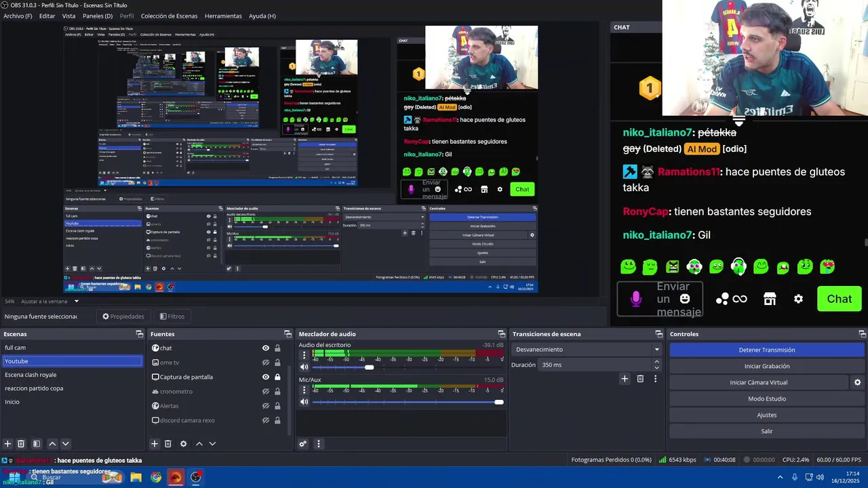Screen dimensions: 868x488
Task: Open Google Chrome from the taskbar
Action: coord(156,477)
